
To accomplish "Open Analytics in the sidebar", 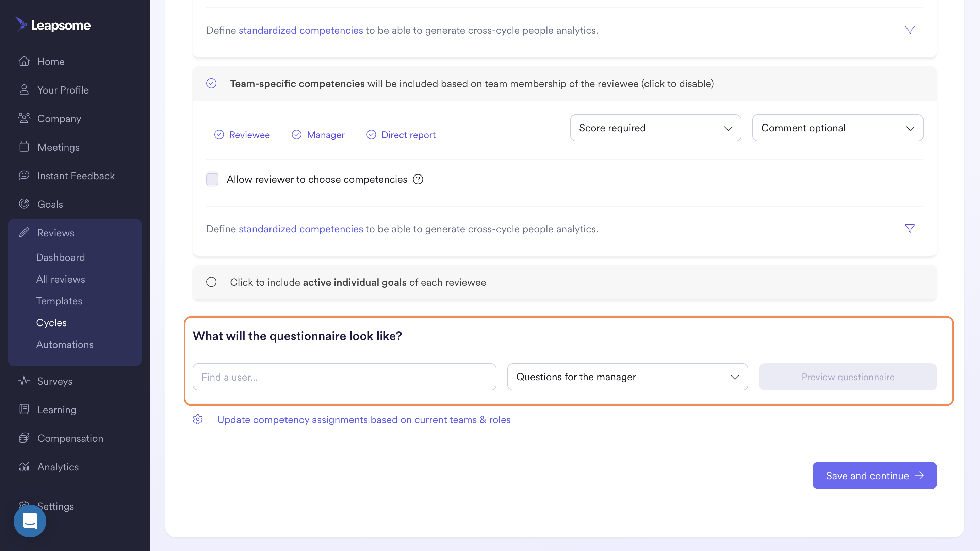I will tap(58, 466).
